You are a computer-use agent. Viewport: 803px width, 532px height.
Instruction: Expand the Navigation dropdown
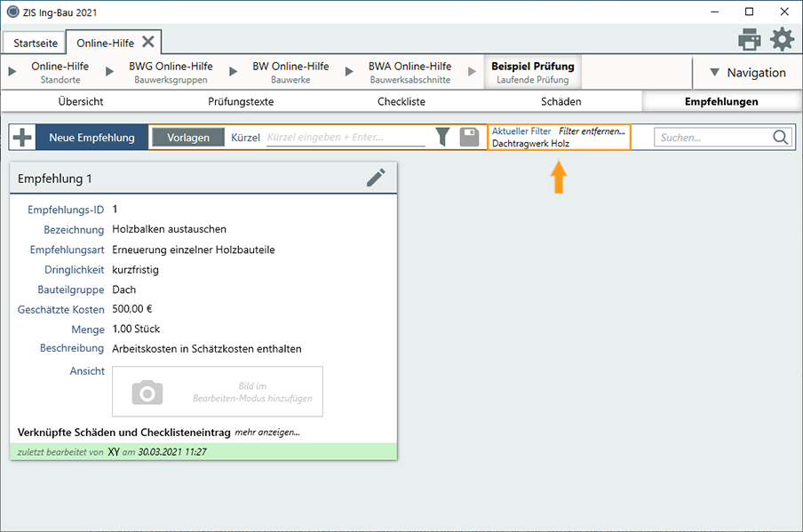(x=746, y=73)
